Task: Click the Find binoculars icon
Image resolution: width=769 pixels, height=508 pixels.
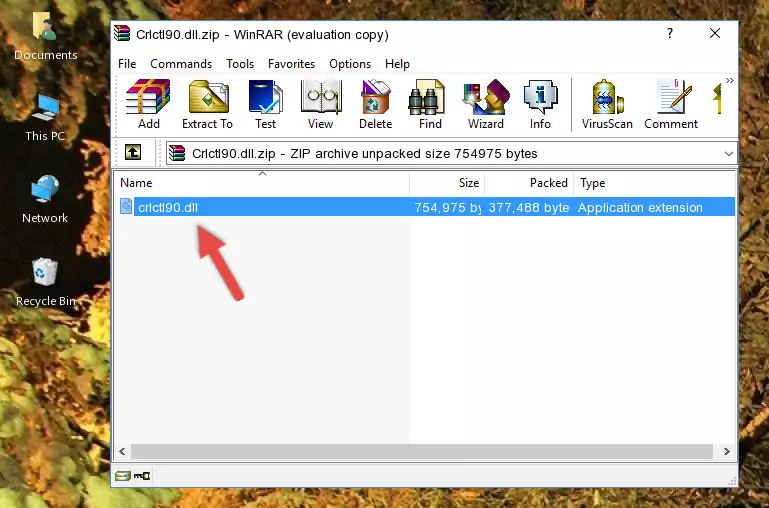Action: point(427,97)
